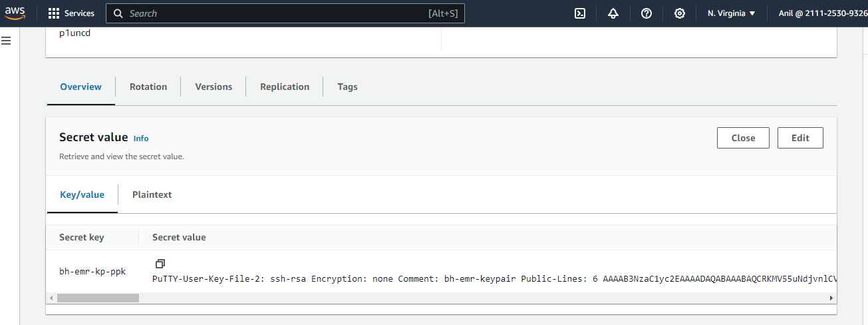Open the help question-mark icon
The height and width of the screenshot is (325, 868).
647,13
